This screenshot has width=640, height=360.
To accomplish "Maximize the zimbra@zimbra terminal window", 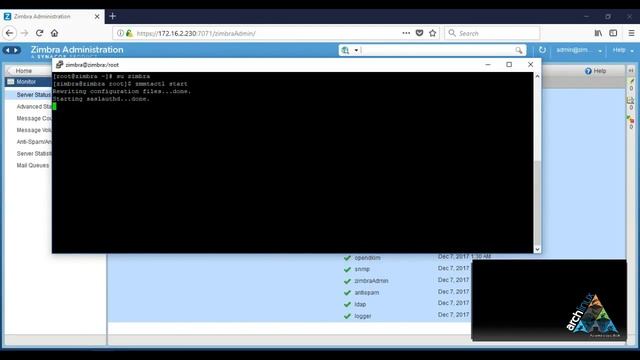I will point(509,64).
